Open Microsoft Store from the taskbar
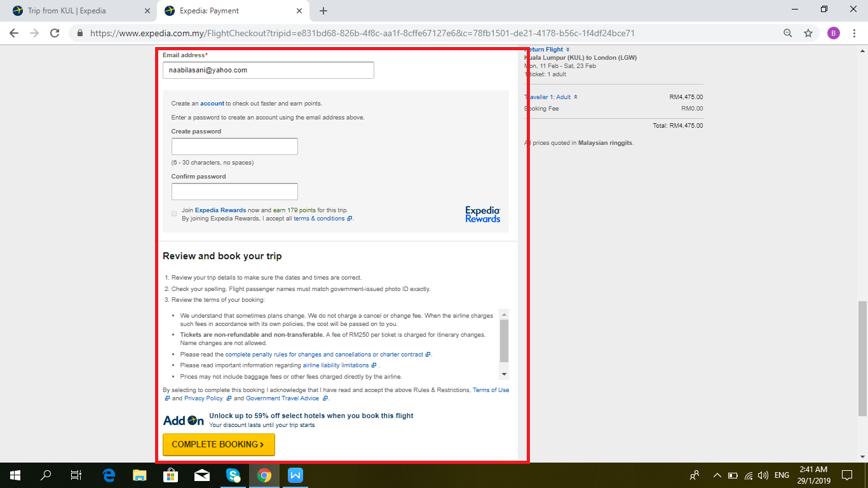Screen dimensions: 868x488 tap(171, 475)
